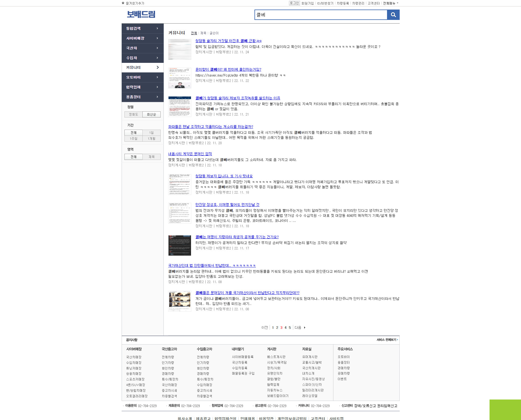
Task: Sort results by 정확도
Action: coord(133,114)
